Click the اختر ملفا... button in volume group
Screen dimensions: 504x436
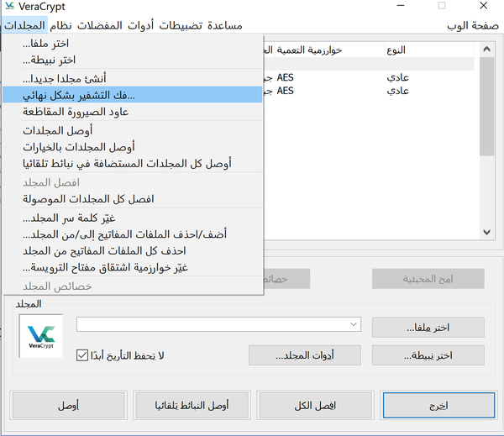pos(428,328)
